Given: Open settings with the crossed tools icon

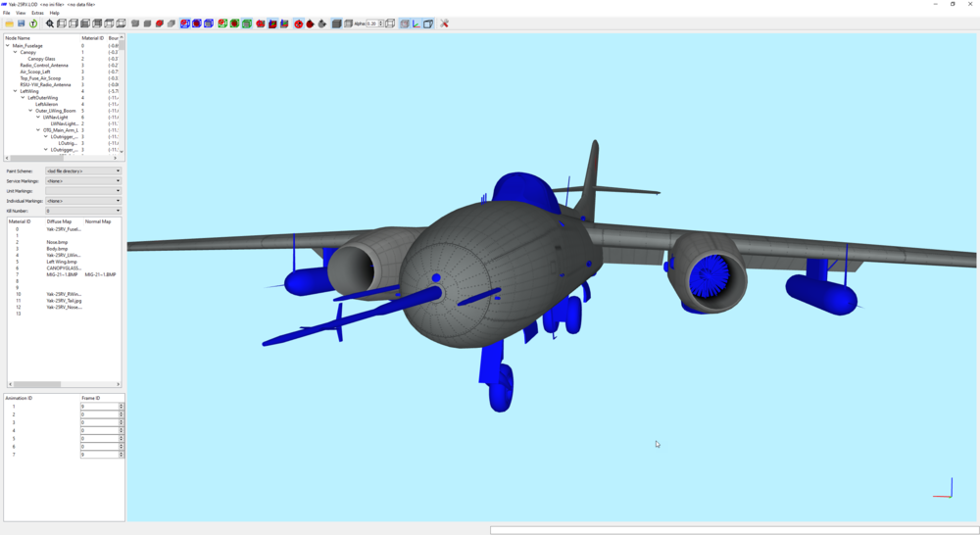Looking at the screenshot, I should [444, 24].
